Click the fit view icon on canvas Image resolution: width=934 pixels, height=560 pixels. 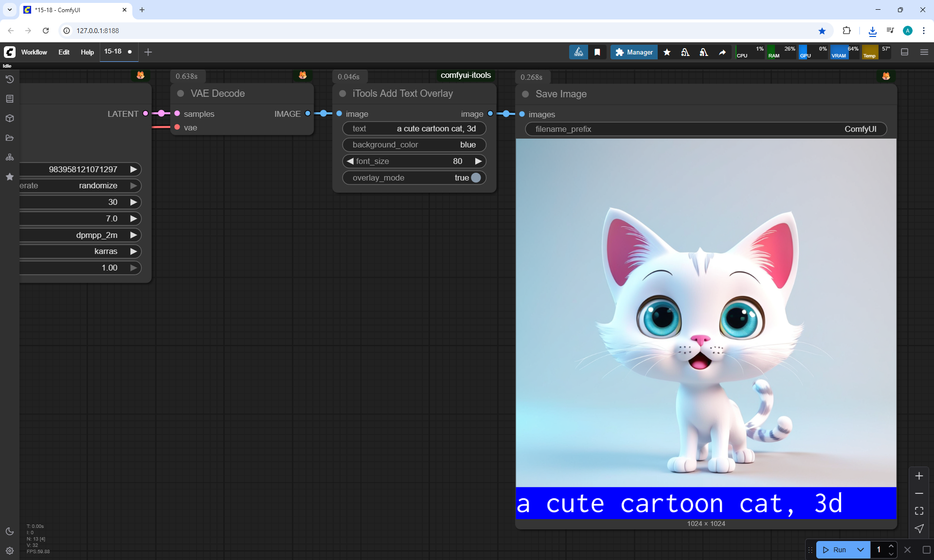[919, 511]
